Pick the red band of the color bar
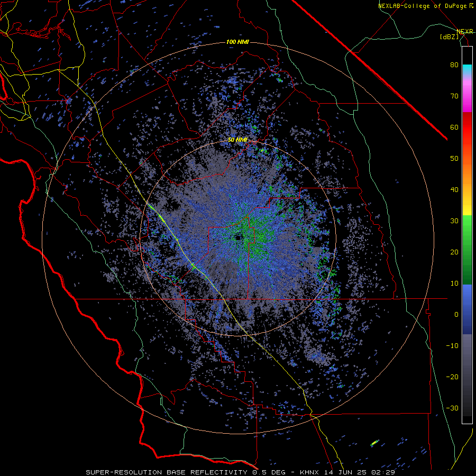The height and width of the screenshot is (476, 476). [x=467, y=127]
